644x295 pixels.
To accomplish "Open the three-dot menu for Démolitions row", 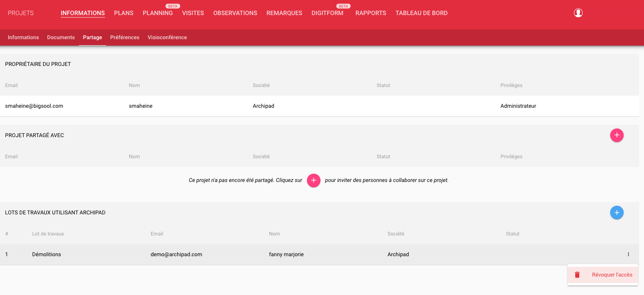I will pyautogui.click(x=628, y=254).
